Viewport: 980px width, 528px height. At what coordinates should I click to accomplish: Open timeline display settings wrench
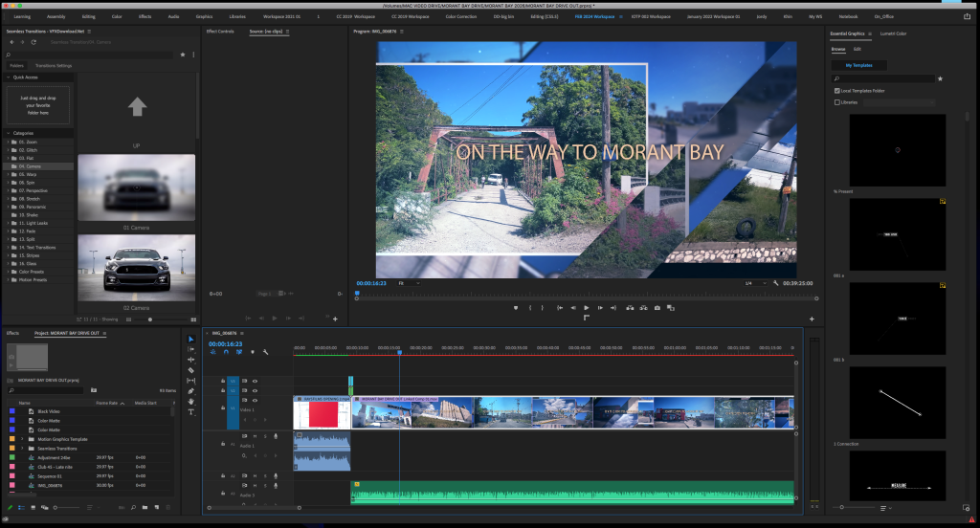(x=265, y=352)
